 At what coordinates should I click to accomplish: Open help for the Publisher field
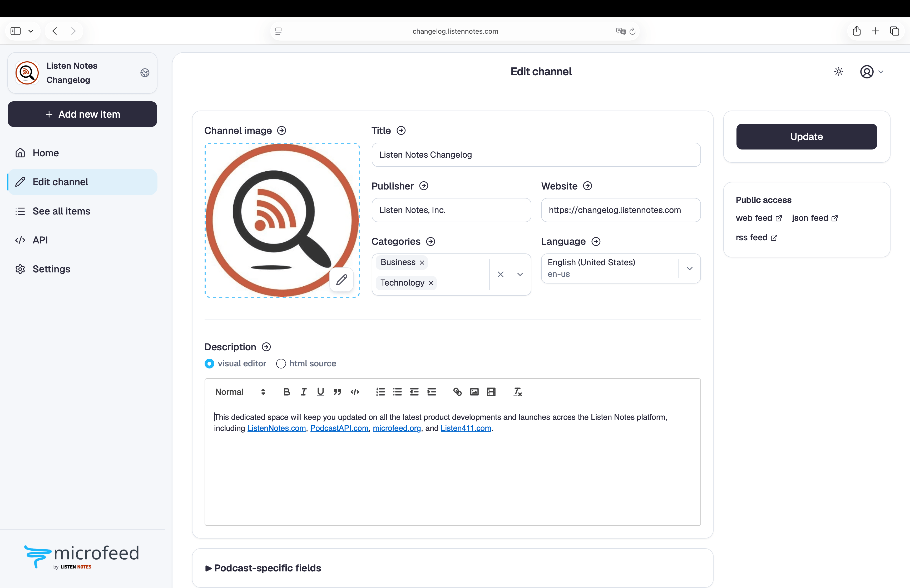coord(423,186)
